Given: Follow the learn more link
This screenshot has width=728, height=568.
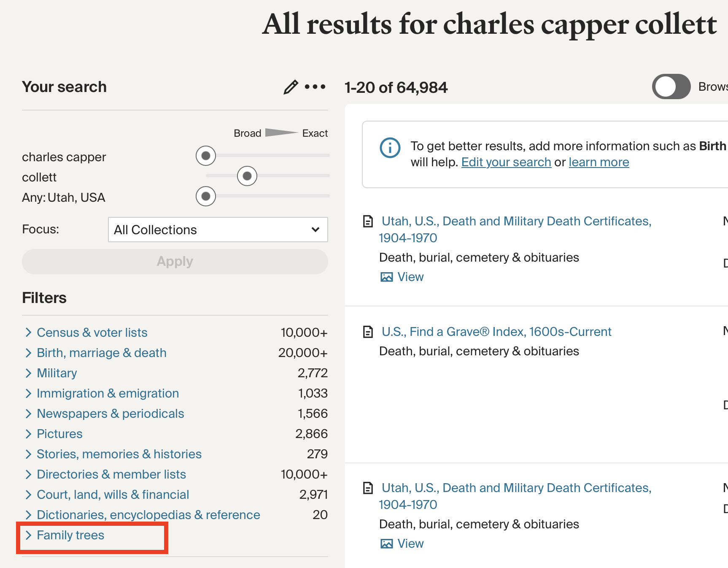Looking at the screenshot, I should [x=599, y=162].
